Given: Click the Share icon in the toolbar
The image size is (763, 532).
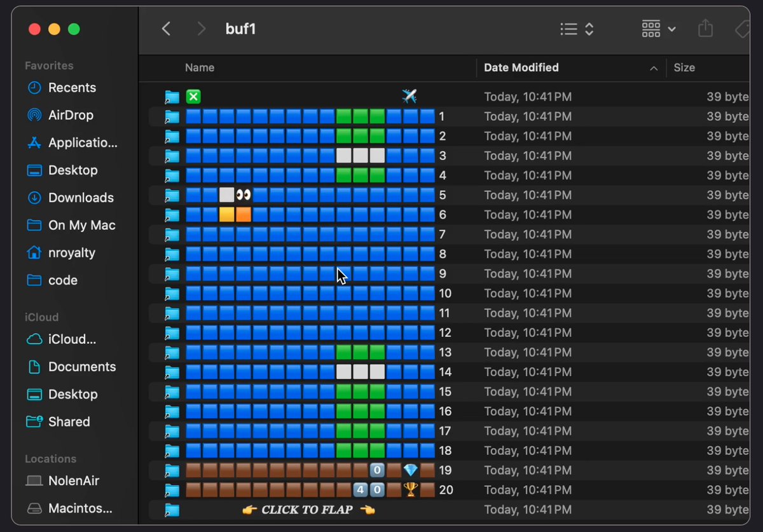Looking at the screenshot, I should click(x=705, y=29).
